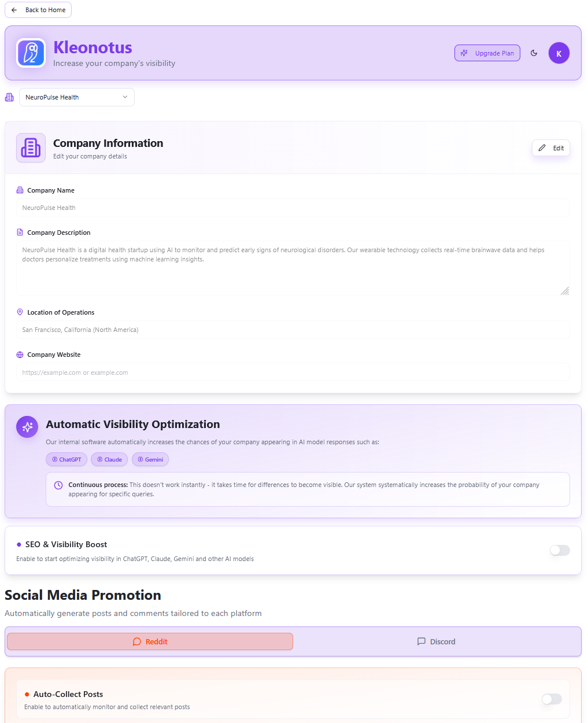
Task: Click the Claude model badge
Action: [x=109, y=459]
